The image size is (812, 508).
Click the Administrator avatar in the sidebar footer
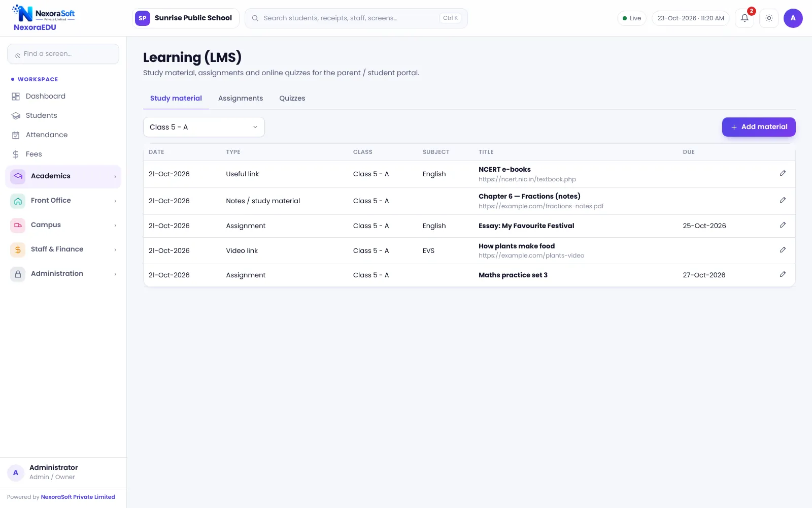[x=16, y=472]
